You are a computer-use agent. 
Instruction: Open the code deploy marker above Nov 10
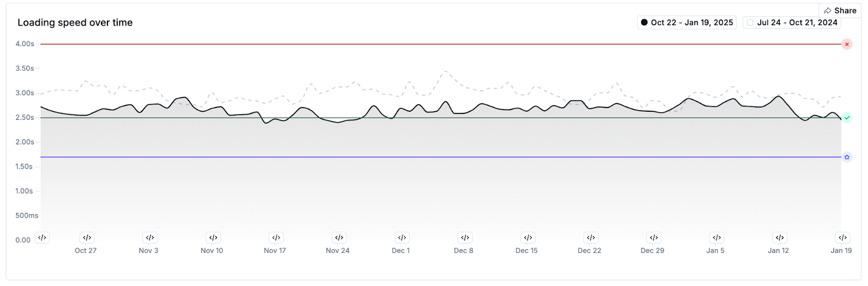coord(213,238)
